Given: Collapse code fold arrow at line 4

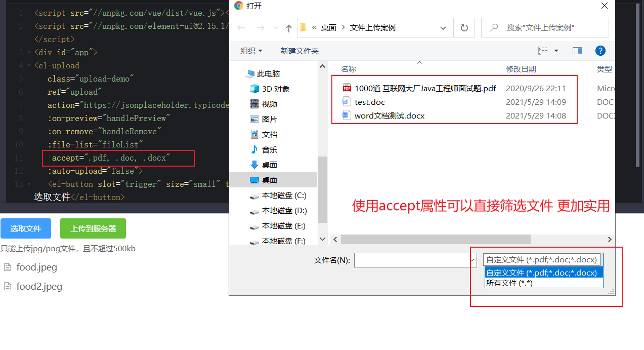Looking at the screenshot, I should coord(29,65).
